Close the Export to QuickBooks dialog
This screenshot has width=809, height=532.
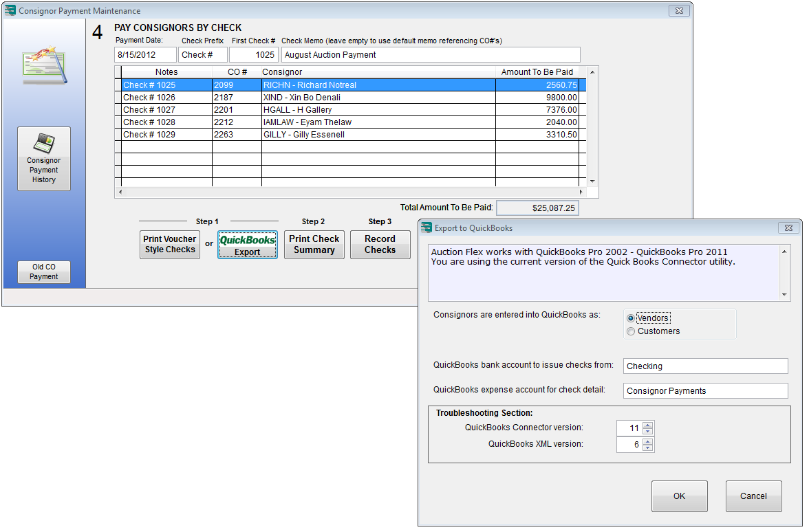click(x=788, y=228)
